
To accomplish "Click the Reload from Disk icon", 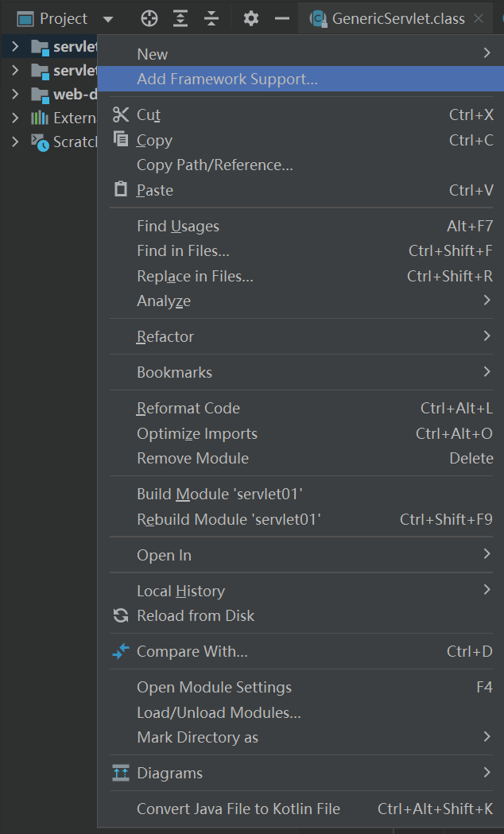I will 121,615.
